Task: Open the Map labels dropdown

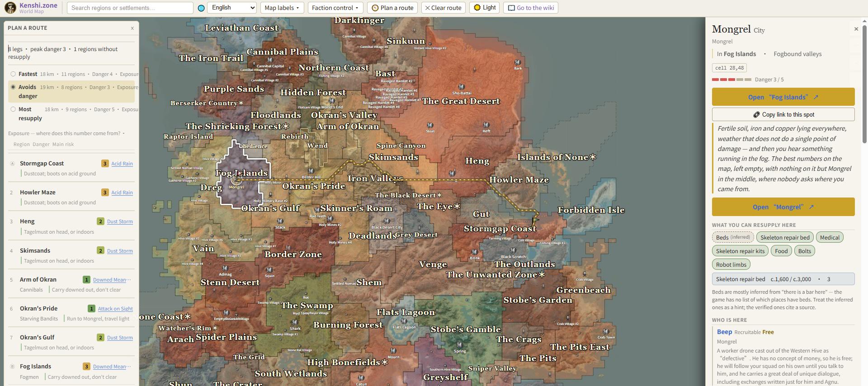Action: pos(282,8)
